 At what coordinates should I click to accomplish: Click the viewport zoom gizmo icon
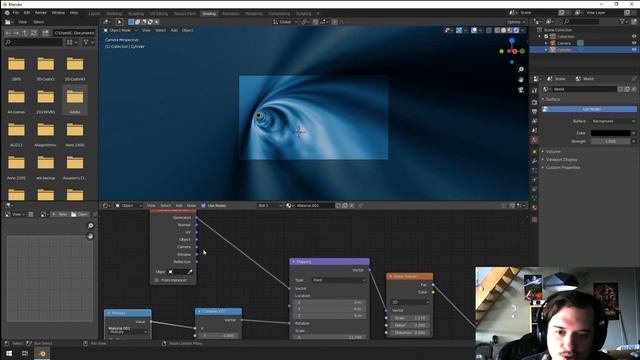(x=521, y=69)
